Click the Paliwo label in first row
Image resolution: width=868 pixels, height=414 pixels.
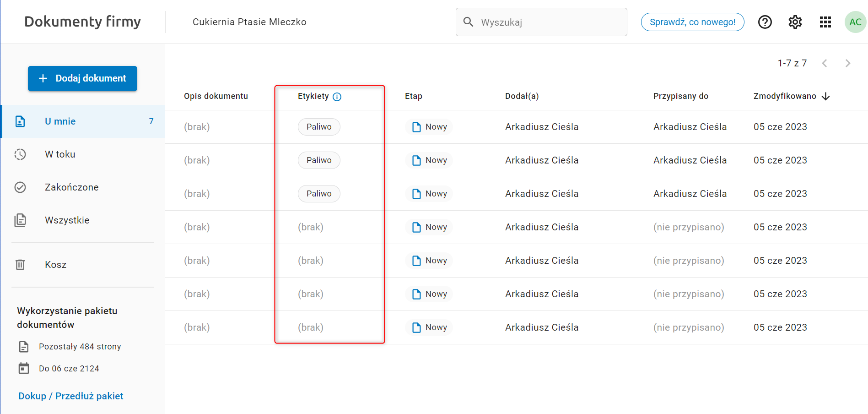319,127
